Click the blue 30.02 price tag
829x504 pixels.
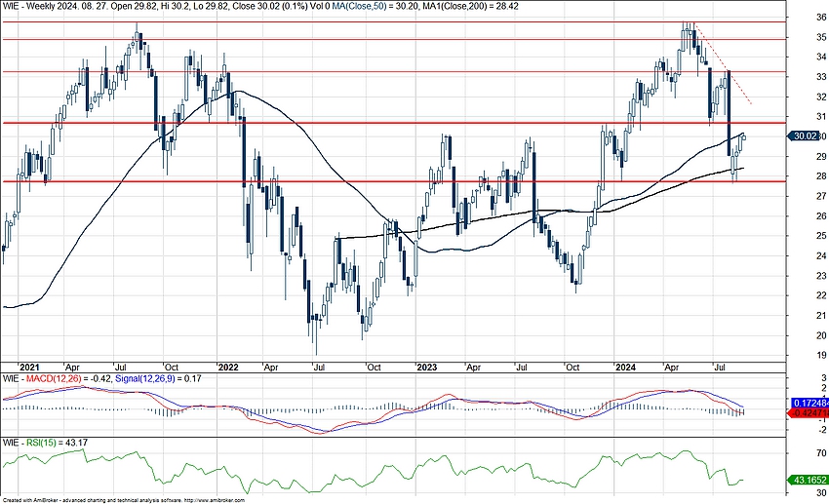tap(805, 137)
